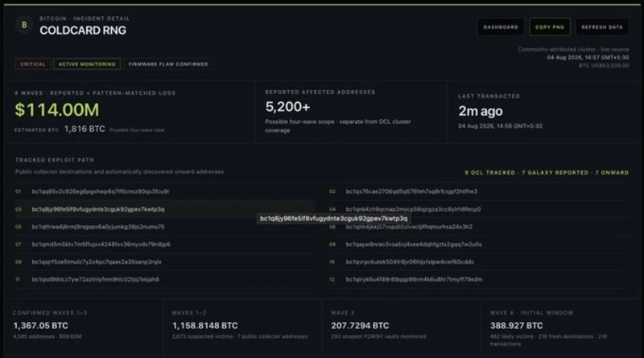Click the COLDCARD RNG incident title

[83, 31]
